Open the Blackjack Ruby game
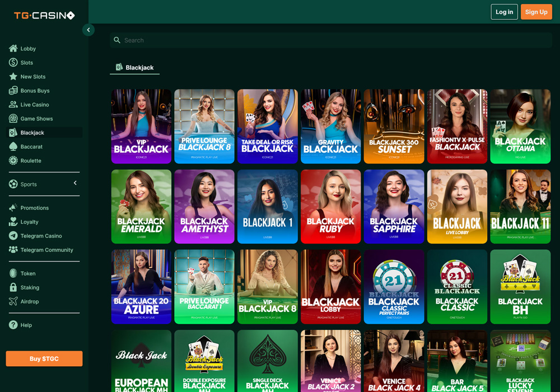This screenshot has width=560, height=392. (331, 206)
